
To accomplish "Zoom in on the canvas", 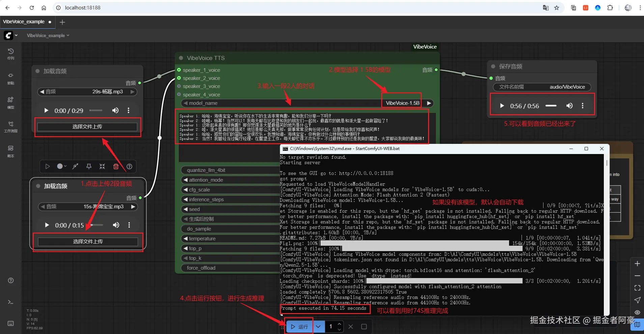I will point(637,264).
